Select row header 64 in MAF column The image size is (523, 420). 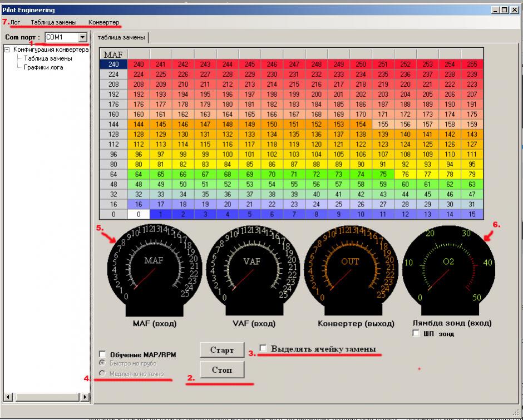[114, 174]
